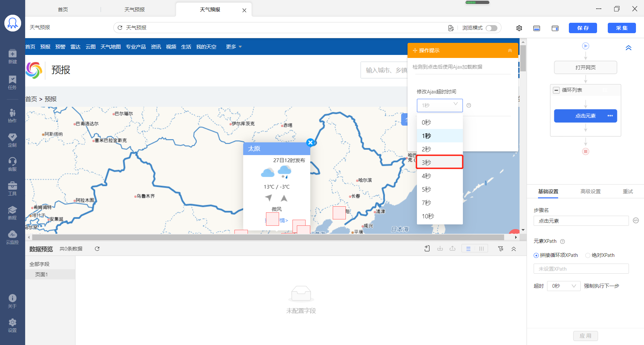The height and width of the screenshot is (345, 644).
Task: Click the octopus logo avatar
Action: coord(13,23)
